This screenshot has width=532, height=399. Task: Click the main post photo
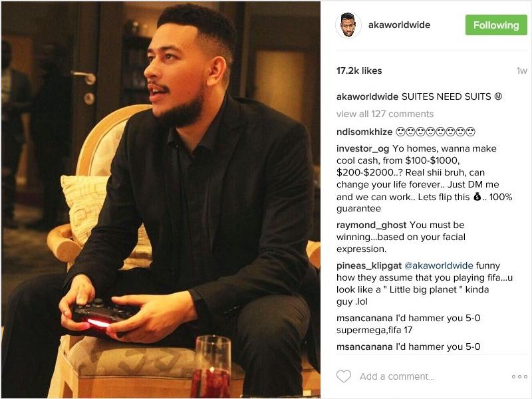[161, 199]
